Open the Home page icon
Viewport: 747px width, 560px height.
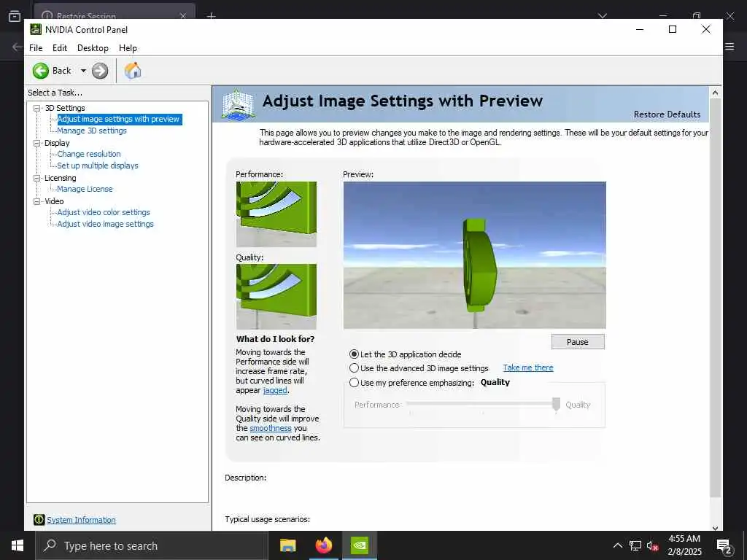(133, 71)
